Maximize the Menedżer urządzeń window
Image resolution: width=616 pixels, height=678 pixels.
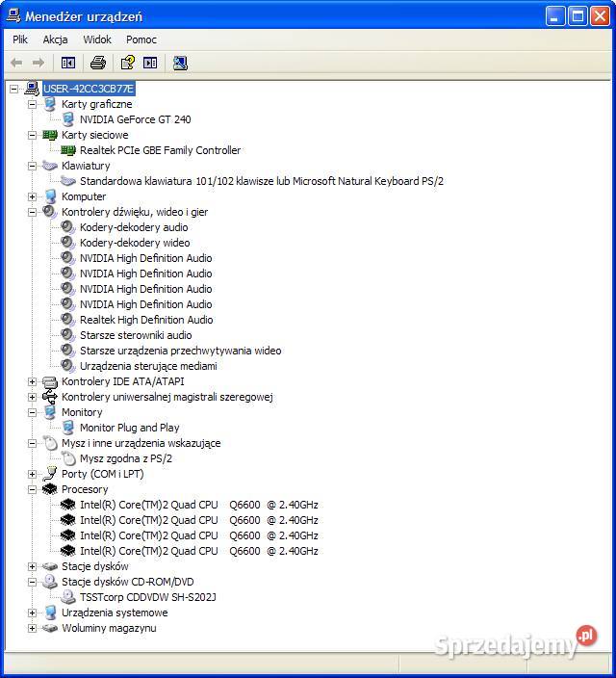coord(577,16)
